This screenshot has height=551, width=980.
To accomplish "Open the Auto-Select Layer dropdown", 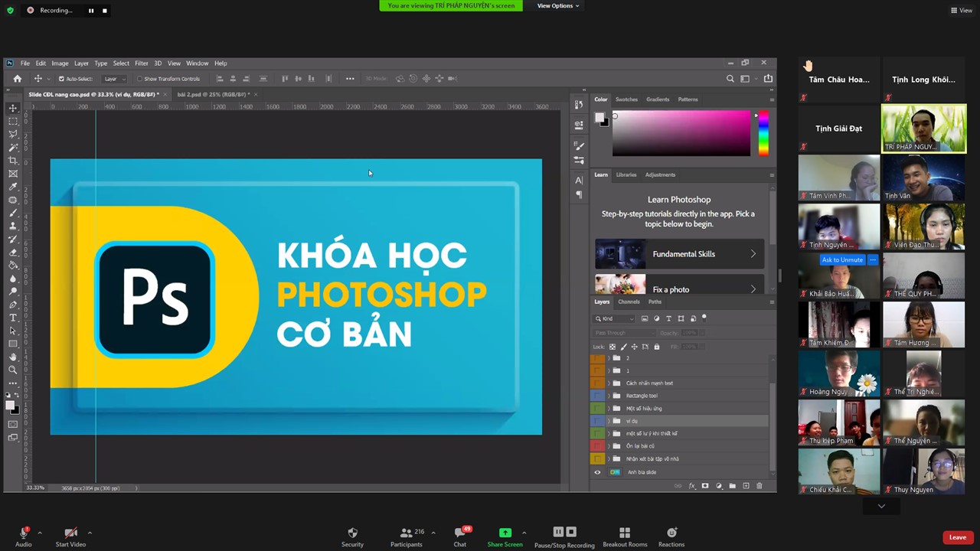I will click(114, 79).
